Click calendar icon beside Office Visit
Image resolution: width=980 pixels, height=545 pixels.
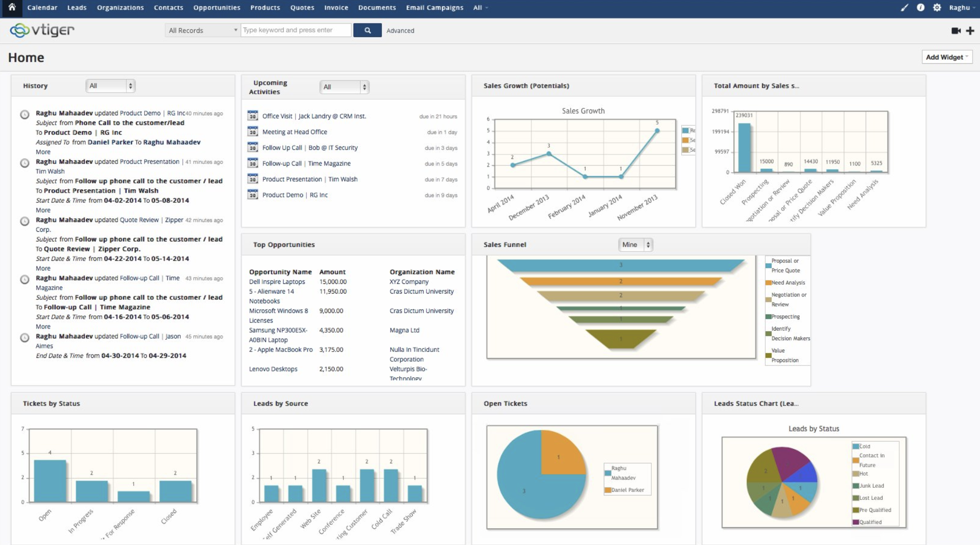(253, 116)
